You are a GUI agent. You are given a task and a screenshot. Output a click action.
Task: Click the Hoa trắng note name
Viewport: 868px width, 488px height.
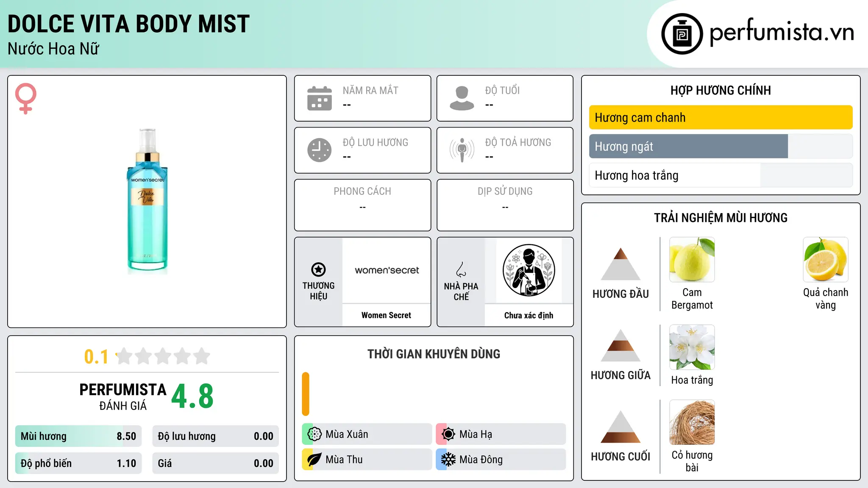click(692, 380)
